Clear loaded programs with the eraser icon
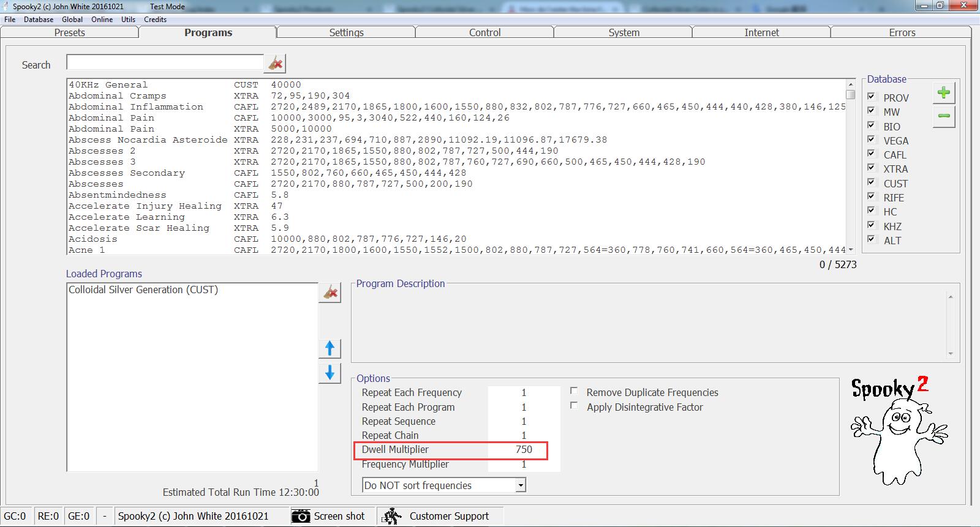 [x=330, y=293]
